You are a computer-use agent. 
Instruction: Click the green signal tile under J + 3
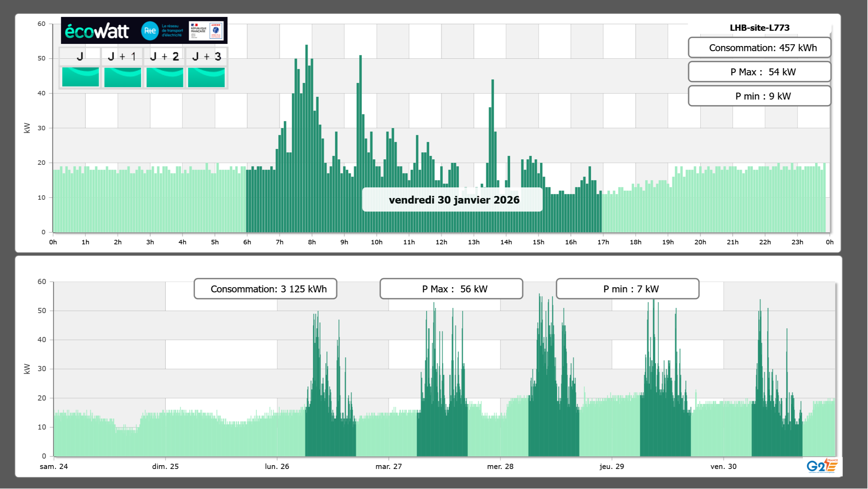[206, 77]
